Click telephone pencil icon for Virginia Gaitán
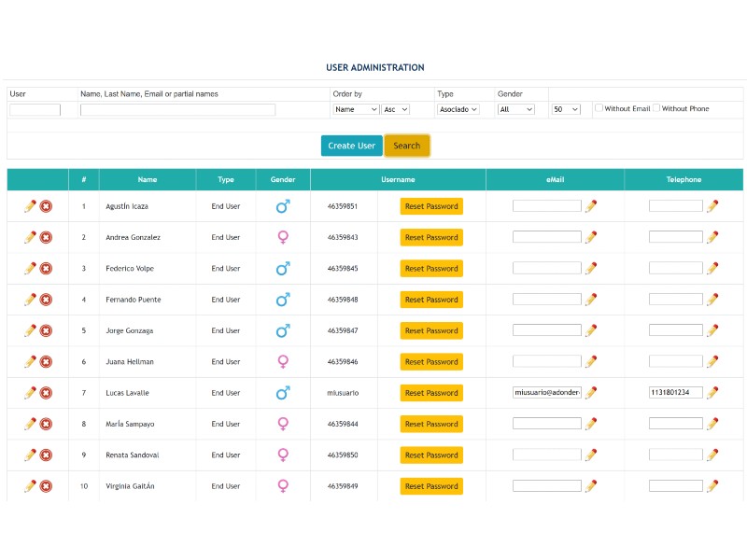This screenshot has width=747, height=560. coord(712,486)
